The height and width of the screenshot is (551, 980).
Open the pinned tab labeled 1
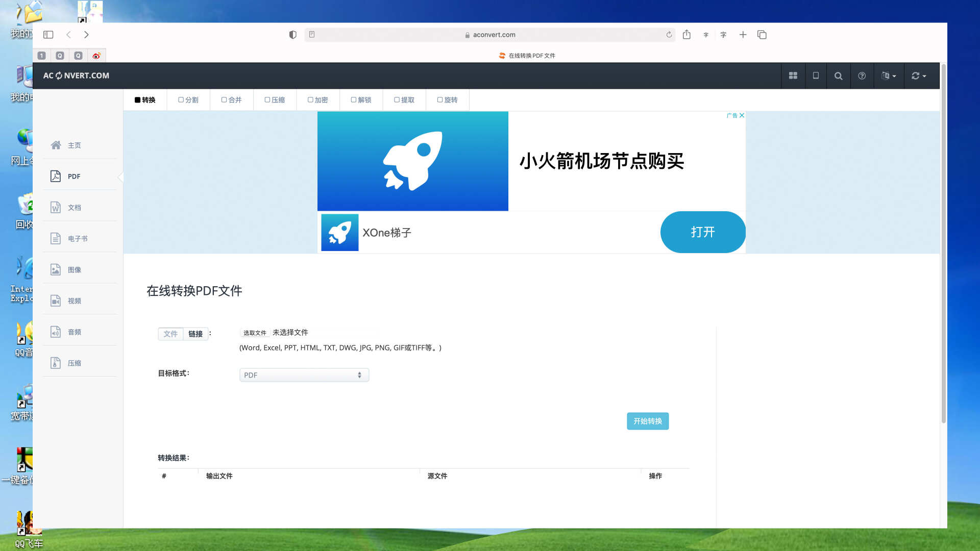point(42,56)
